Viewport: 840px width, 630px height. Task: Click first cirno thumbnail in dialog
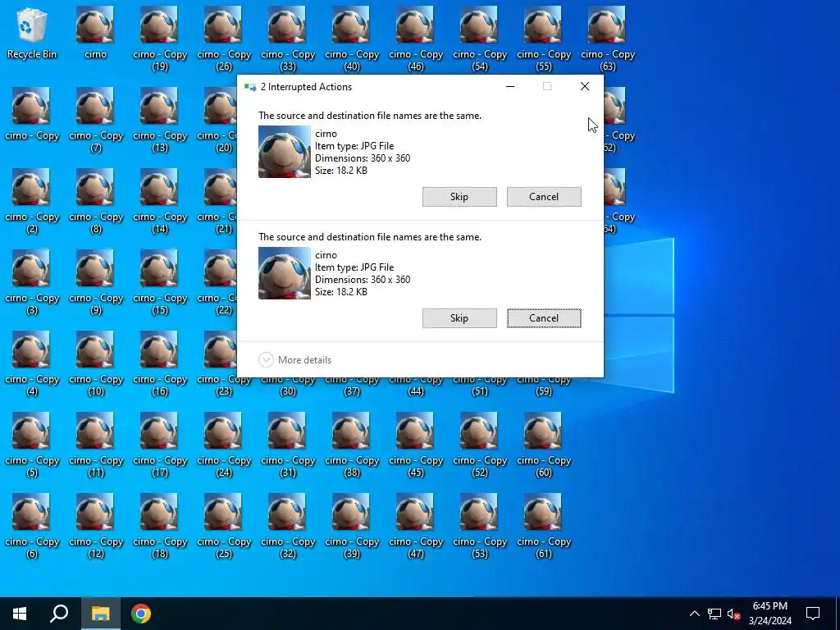285,152
